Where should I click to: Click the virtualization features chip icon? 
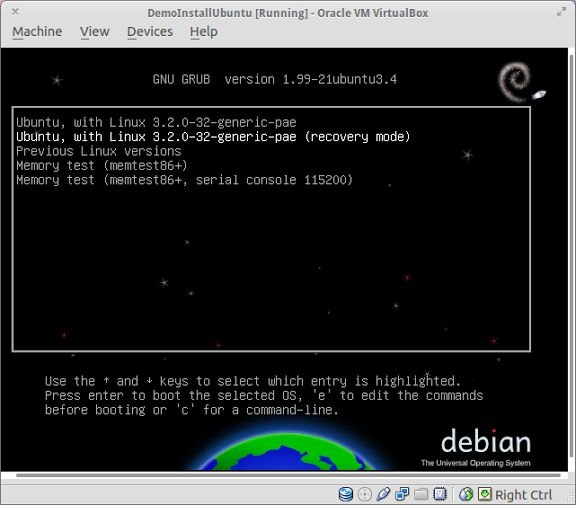pos(439,494)
